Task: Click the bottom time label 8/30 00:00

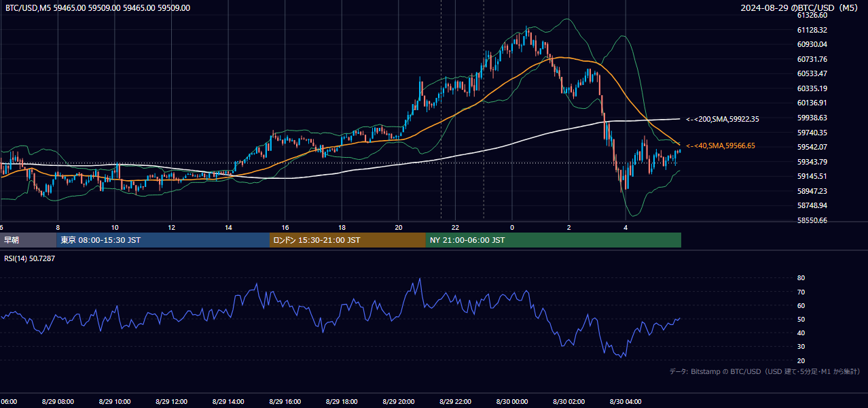Action: (512, 402)
